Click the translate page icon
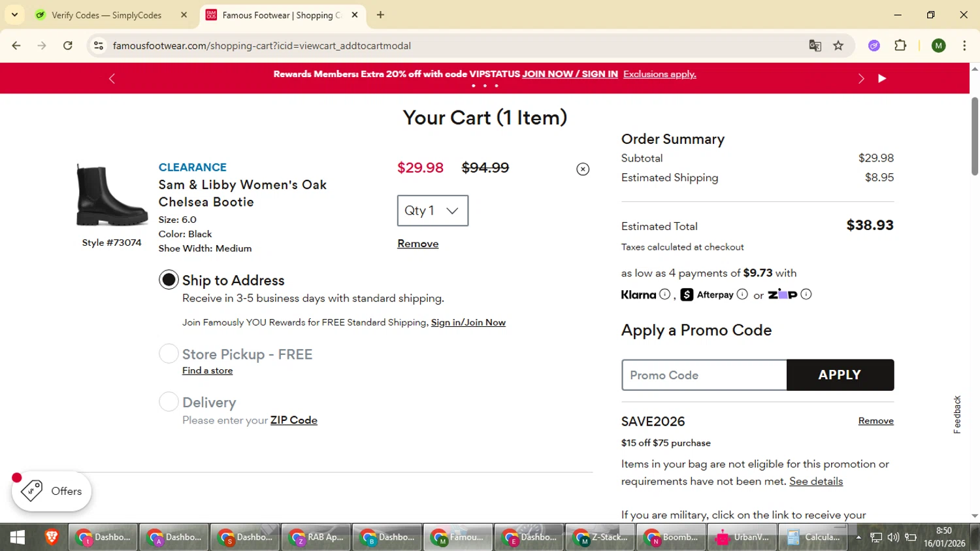This screenshot has width=980, height=551. [815, 46]
